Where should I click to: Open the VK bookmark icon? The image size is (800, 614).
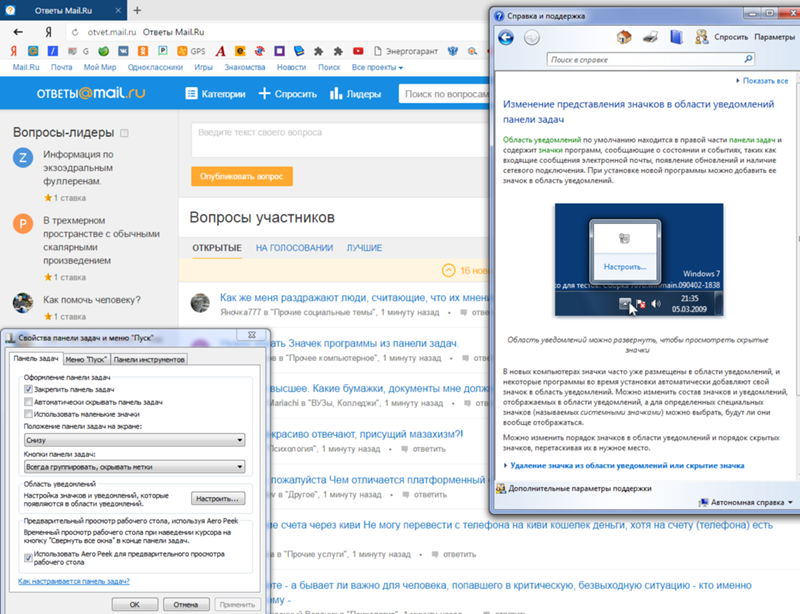(x=123, y=51)
